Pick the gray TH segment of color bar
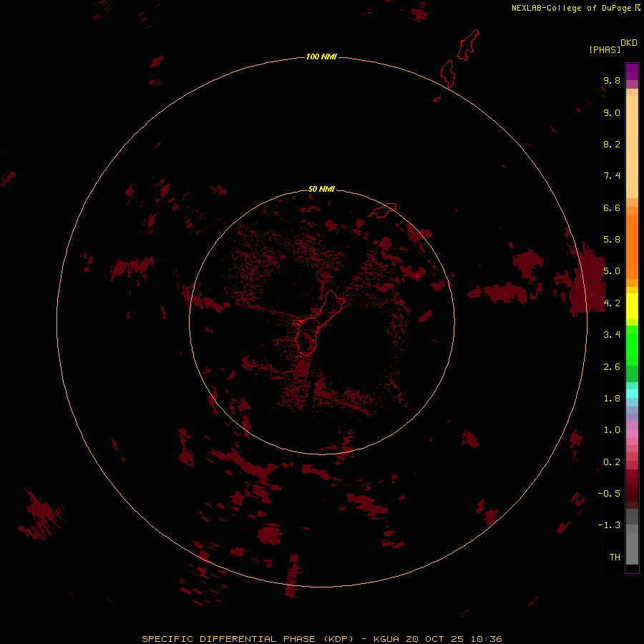This screenshot has height=644, width=644. coord(632,549)
